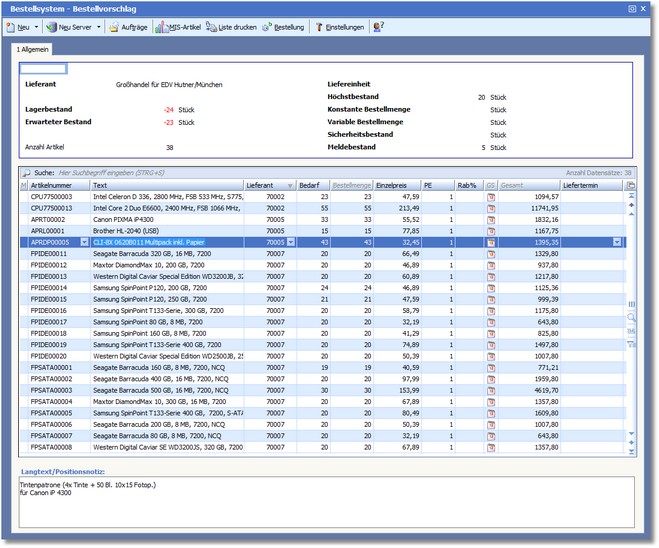Open Lieferant dropdown in selected row
This screenshot has width=659, height=548.
(291, 242)
